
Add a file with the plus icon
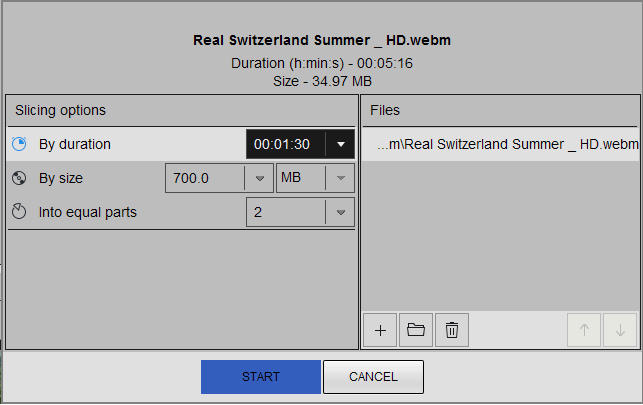pyautogui.click(x=380, y=330)
